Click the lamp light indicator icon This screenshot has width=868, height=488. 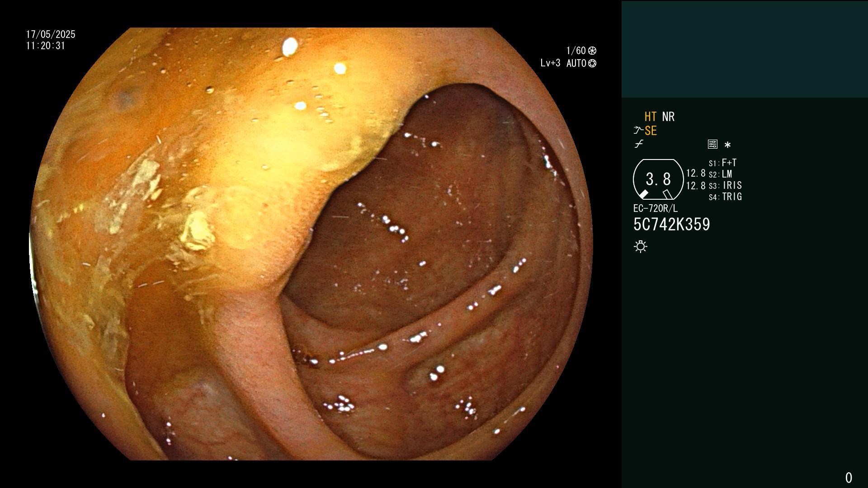(x=641, y=246)
